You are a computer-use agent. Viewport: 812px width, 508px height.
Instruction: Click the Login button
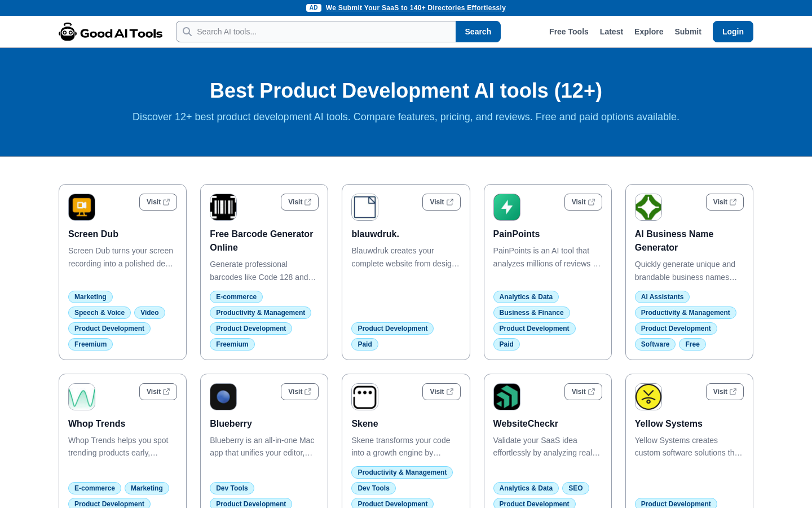pyautogui.click(x=733, y=32)
